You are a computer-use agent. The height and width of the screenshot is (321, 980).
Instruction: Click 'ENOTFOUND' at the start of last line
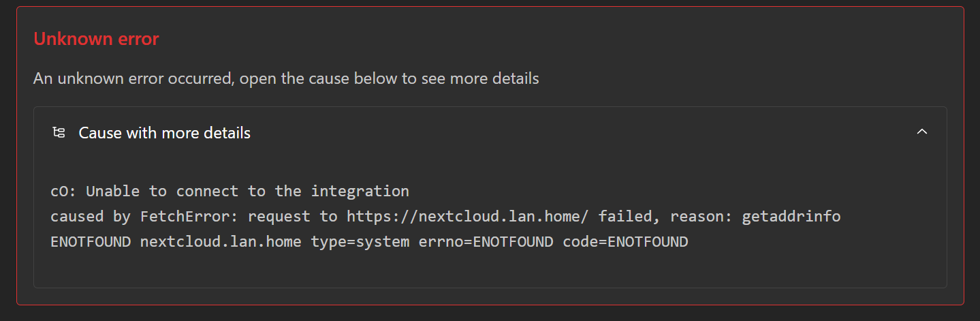pyautogui.click(x=91, y=242)
